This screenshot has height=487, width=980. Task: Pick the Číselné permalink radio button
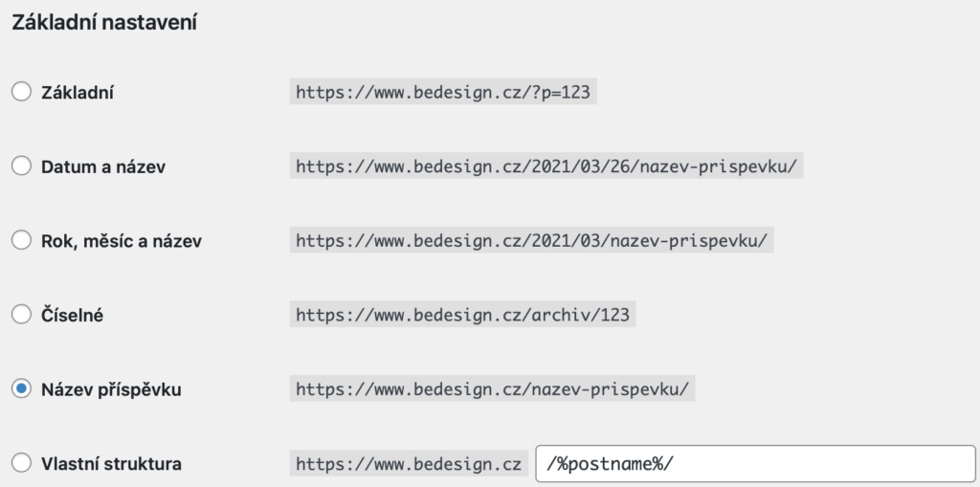coord(21,314)
